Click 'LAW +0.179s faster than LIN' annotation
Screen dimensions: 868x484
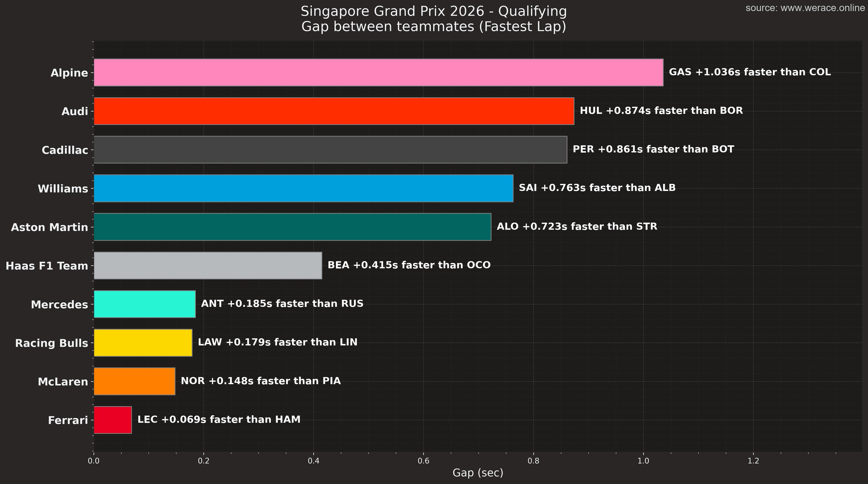coord(278,342)
